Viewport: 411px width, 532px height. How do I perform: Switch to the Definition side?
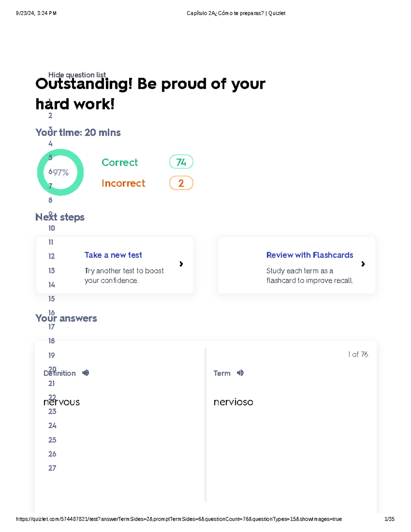[60, 373]
